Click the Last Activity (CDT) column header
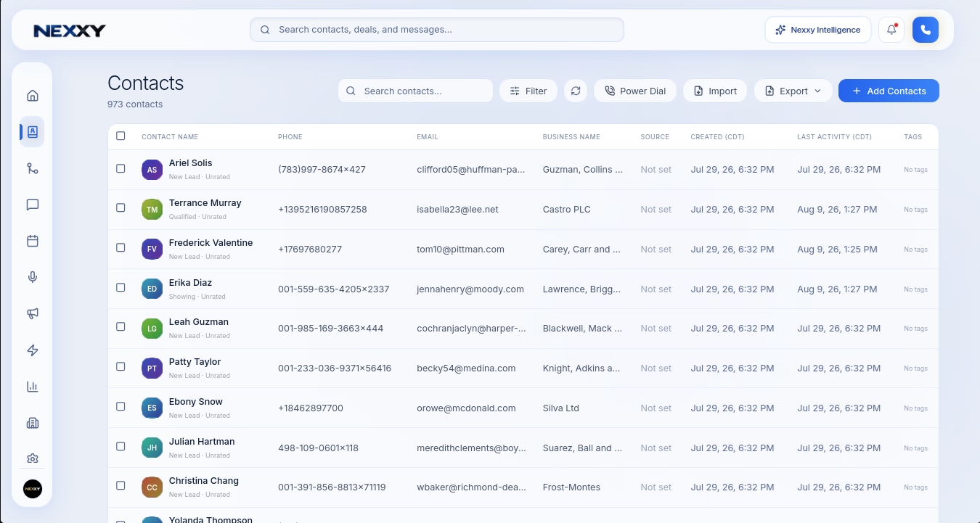 point(834,136)
